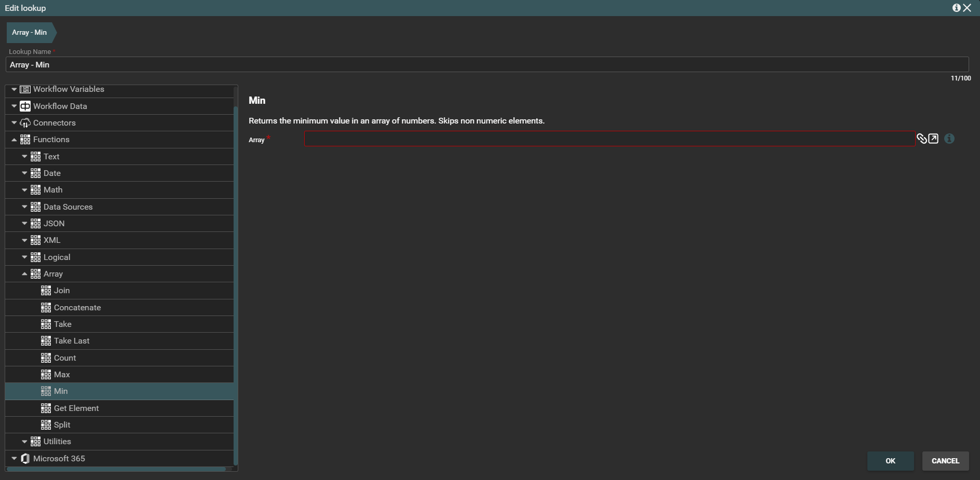Expand the Math functions category
The height and width of the screenshot is (480, 980).
click(x=24, y=190)
